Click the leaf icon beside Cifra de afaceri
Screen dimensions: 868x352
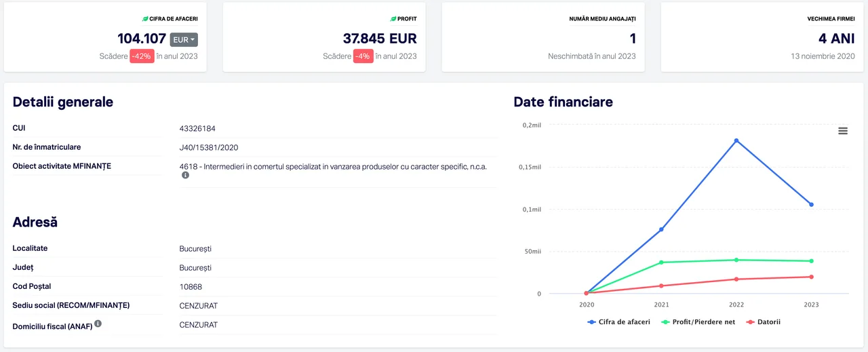[146, 19]
